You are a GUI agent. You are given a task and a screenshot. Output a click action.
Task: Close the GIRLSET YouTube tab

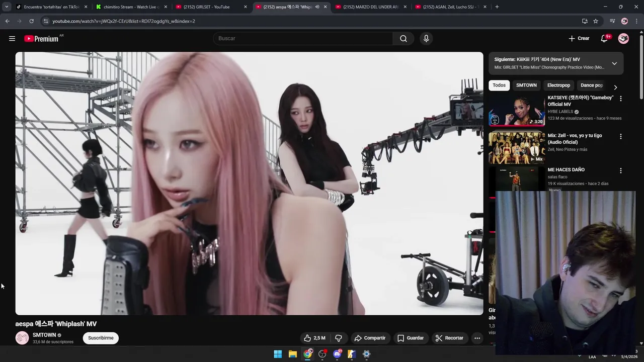click(246, 7)
